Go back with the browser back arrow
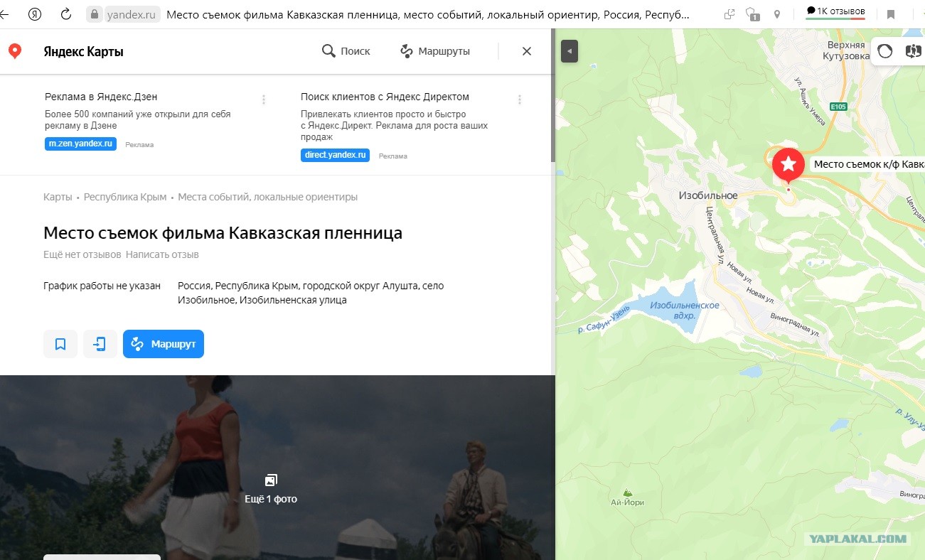This screenshot has width=925, height=560. click(x=4, y=14)
